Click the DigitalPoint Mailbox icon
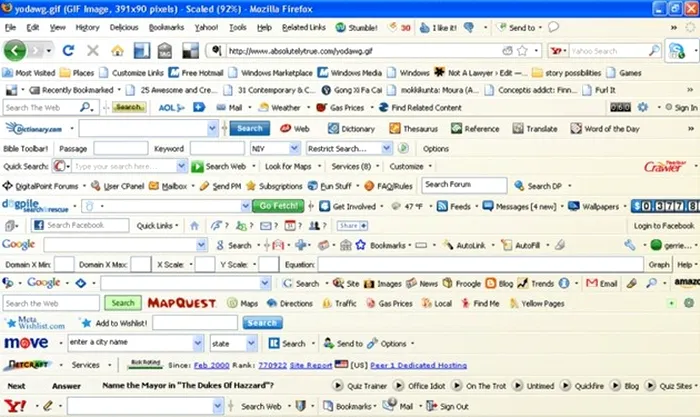 154,186
